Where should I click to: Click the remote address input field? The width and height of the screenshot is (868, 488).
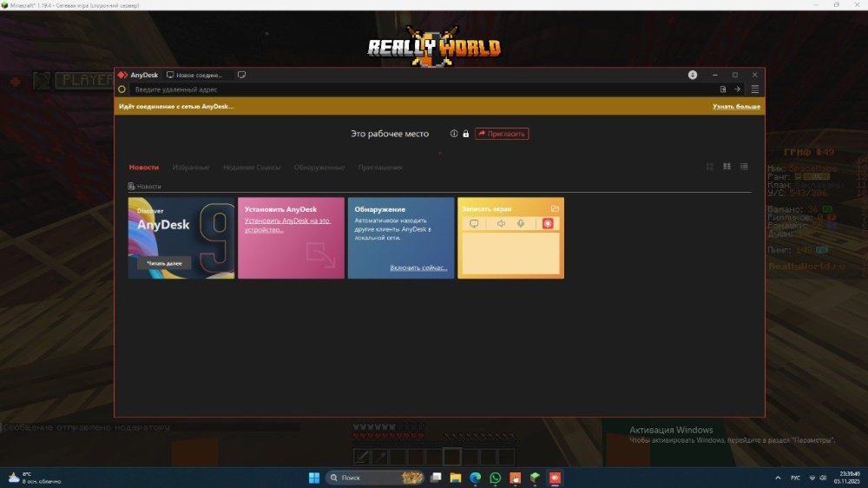pyautogui.click(x=423, y=89)
